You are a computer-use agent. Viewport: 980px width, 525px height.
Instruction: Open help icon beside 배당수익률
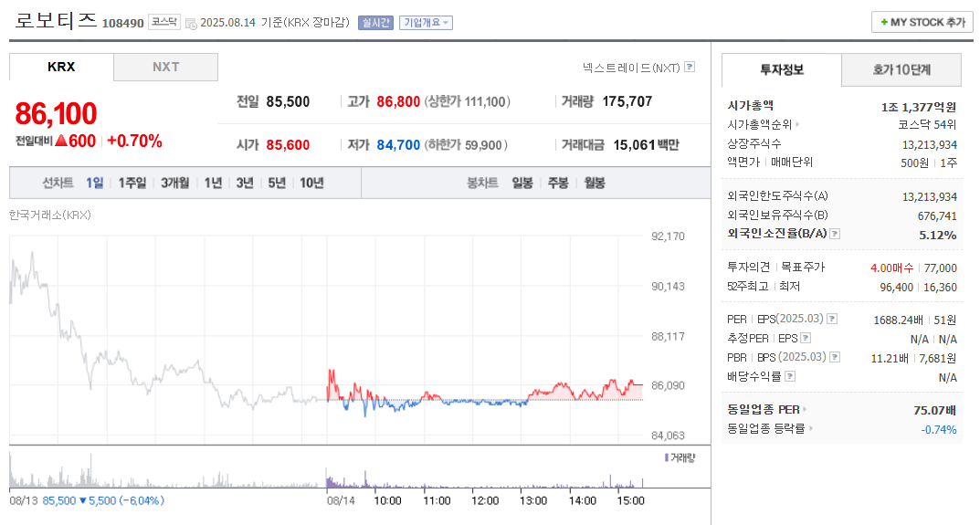(790, 376)
